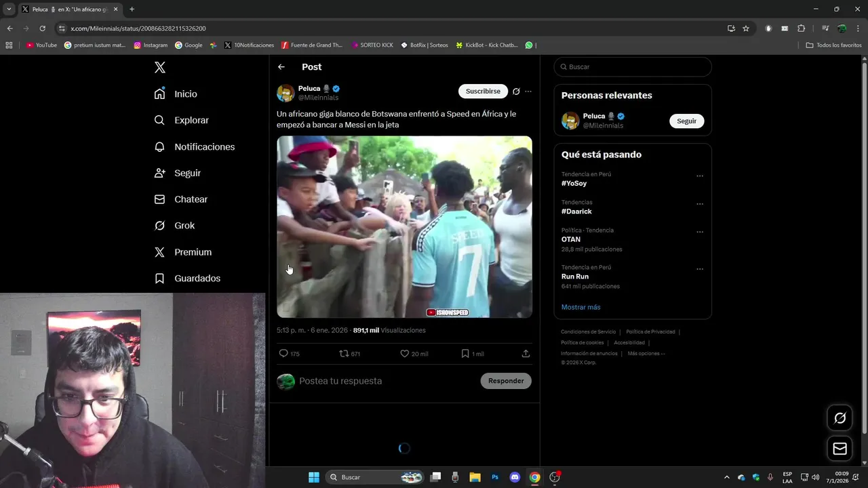This screenshot has width=868, height=488.
Task: Open the Chrome extensions puzzle icon
Action: pyautogui.click(x=801, y=28)
